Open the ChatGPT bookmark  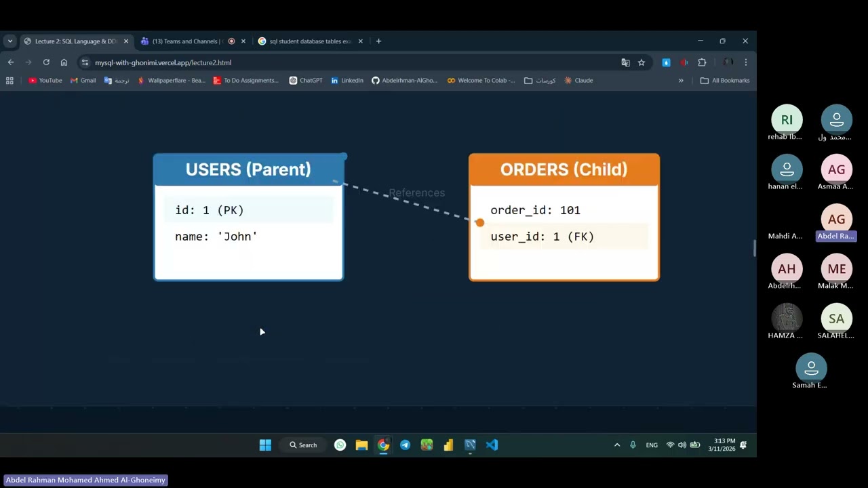(x=306, y=81)
